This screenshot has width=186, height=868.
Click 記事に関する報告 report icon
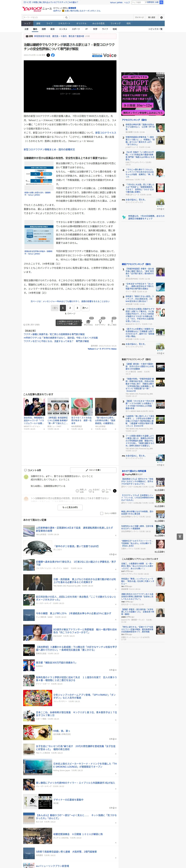24,324
